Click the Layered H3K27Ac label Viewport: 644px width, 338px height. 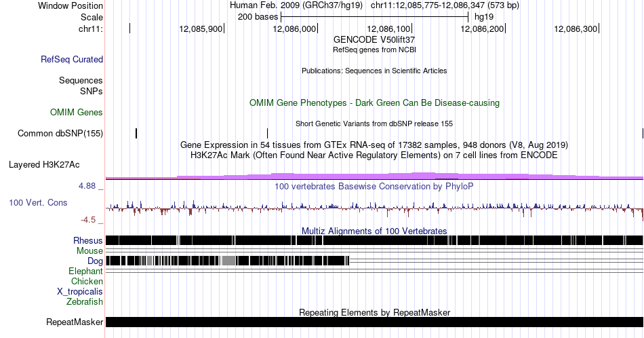click(x=44, y=164)
